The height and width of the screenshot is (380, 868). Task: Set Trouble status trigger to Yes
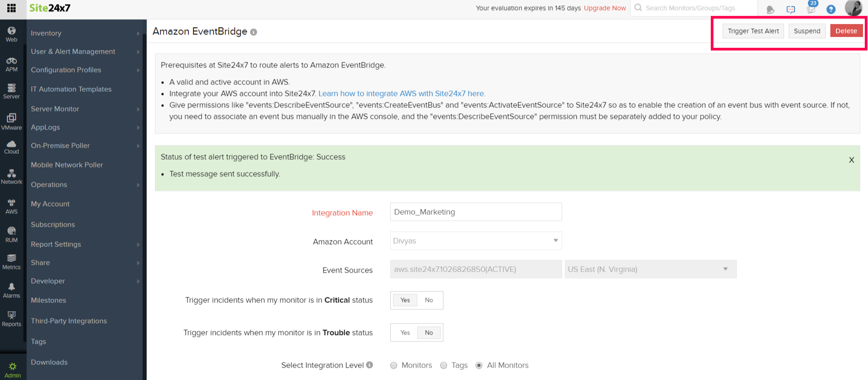click(405, 333)
